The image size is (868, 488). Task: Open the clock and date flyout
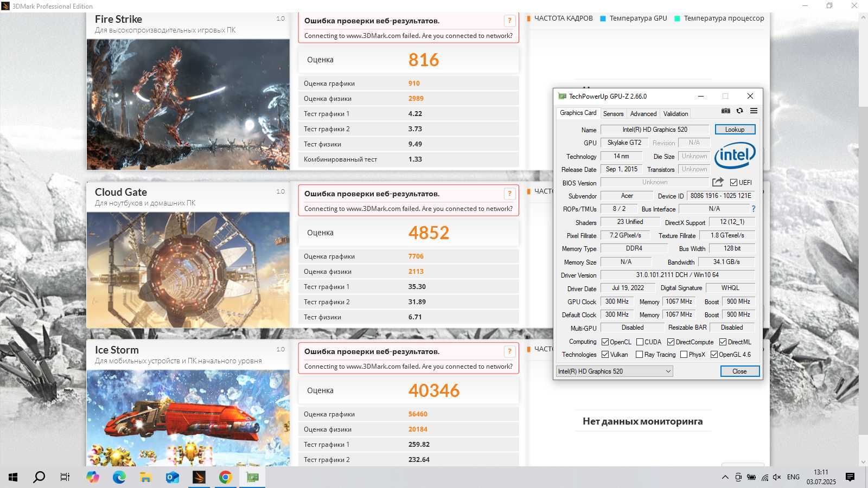tap(821, 477)
